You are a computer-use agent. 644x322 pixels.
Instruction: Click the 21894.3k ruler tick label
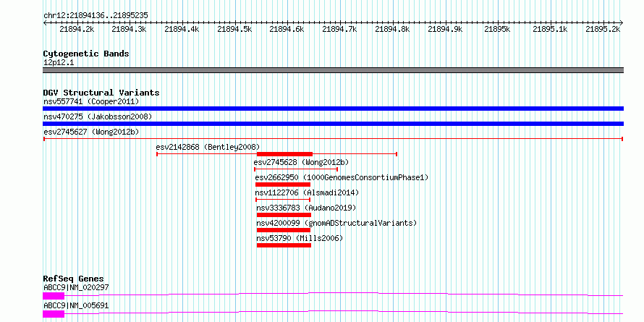click(x=130, y=29)
